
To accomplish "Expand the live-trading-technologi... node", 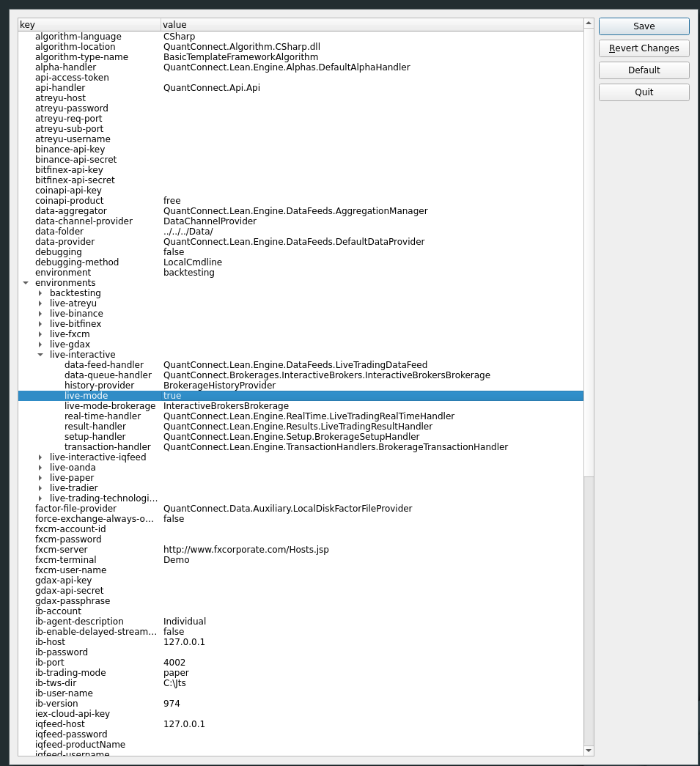I will pos(40,498).
